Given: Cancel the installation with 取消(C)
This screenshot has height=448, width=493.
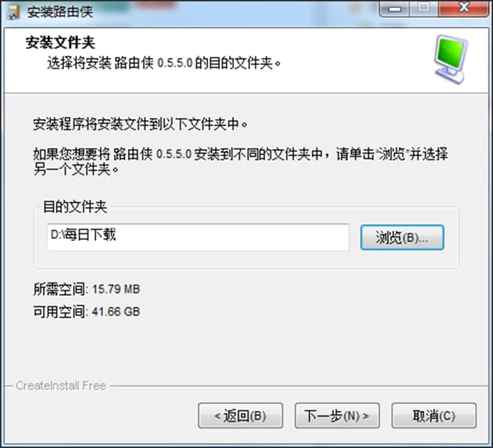Looking at the screenshot, I should pyautogui.click(x=434, y=416).
